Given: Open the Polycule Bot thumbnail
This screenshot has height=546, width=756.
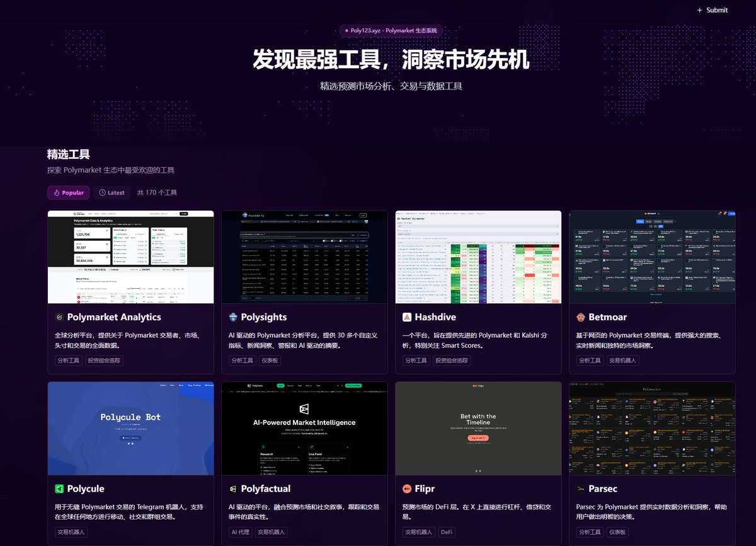Looking at the screenshot, I should tap(130, 428).
